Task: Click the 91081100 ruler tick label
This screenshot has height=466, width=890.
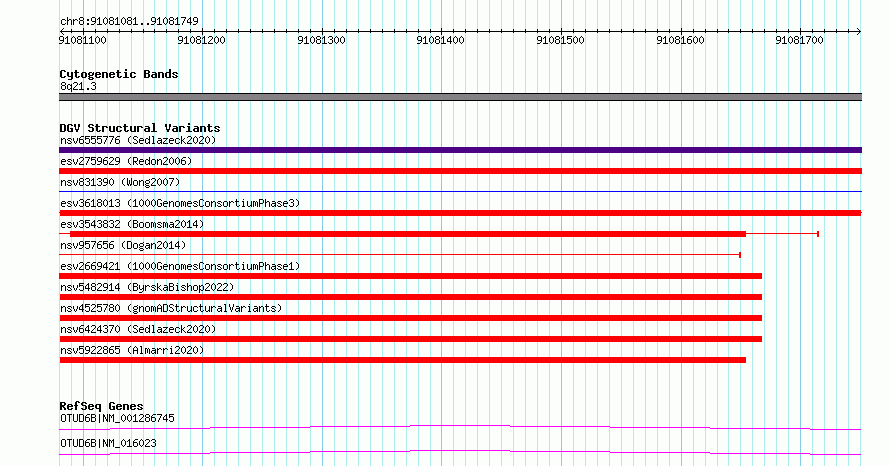Action: click(82, 40)
